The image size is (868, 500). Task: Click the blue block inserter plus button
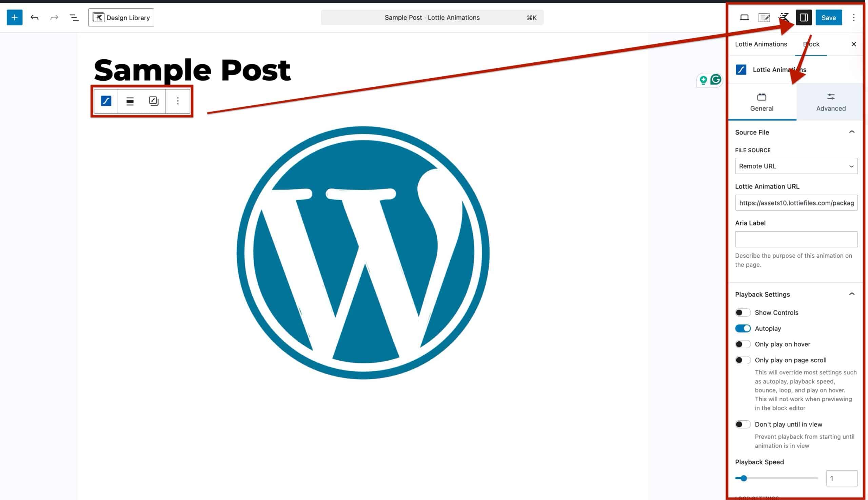15,18
